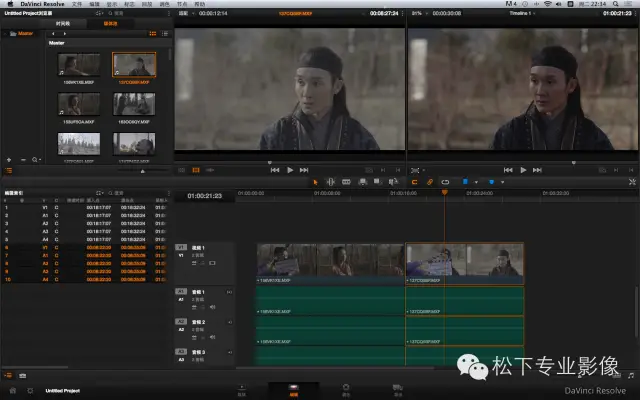
Task: Open source viewer zoom percentage dropdown
Action: click(192, 13)
